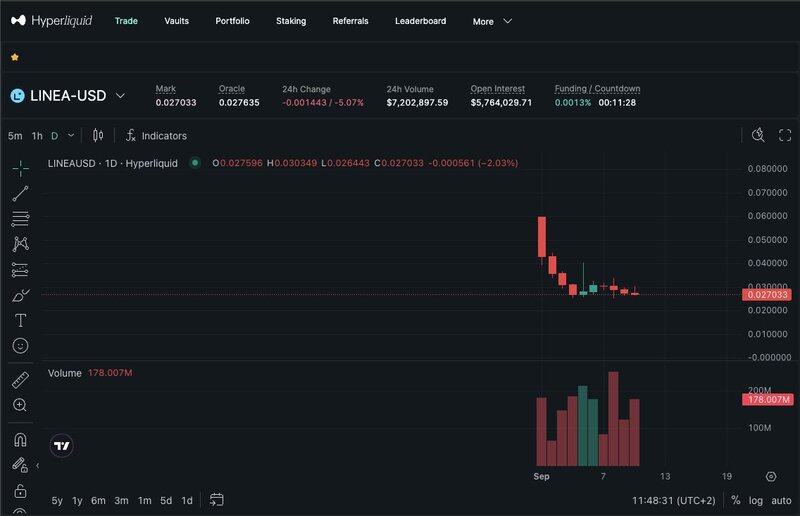Click the 0.027033 current price label
The width and height of the screenshot is (800, 516).
(x=767, y=294)
